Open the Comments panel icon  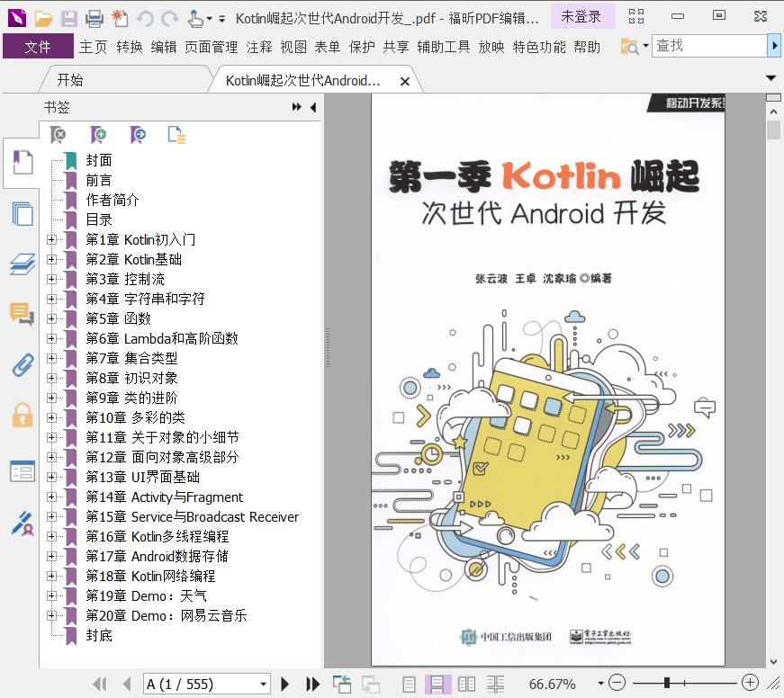(x=23, y=314)
